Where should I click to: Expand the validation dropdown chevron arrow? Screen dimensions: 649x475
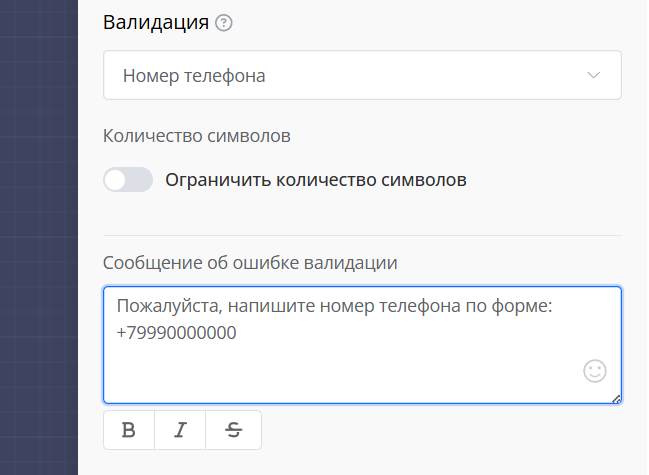point(594,76)
